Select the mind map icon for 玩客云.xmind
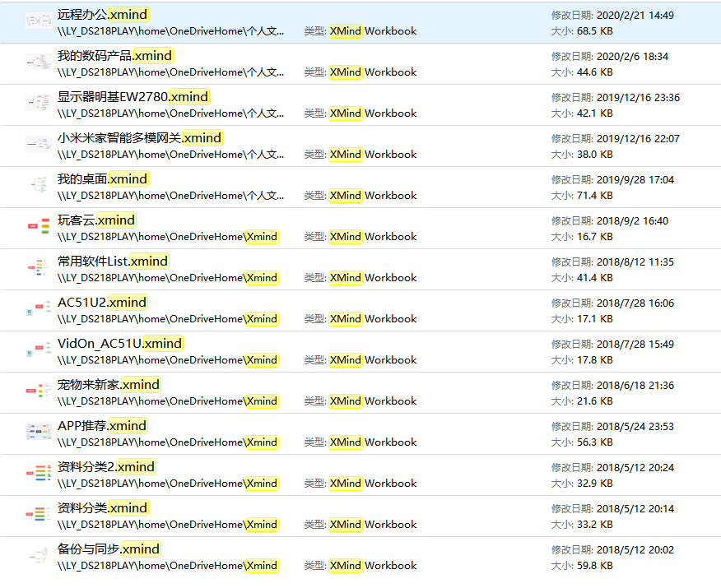 coord(39,226)
